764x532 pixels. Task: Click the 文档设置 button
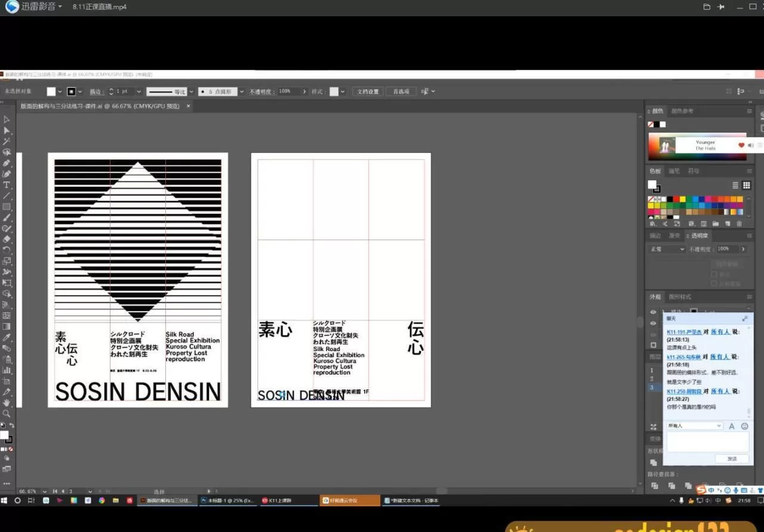[368, 92]
